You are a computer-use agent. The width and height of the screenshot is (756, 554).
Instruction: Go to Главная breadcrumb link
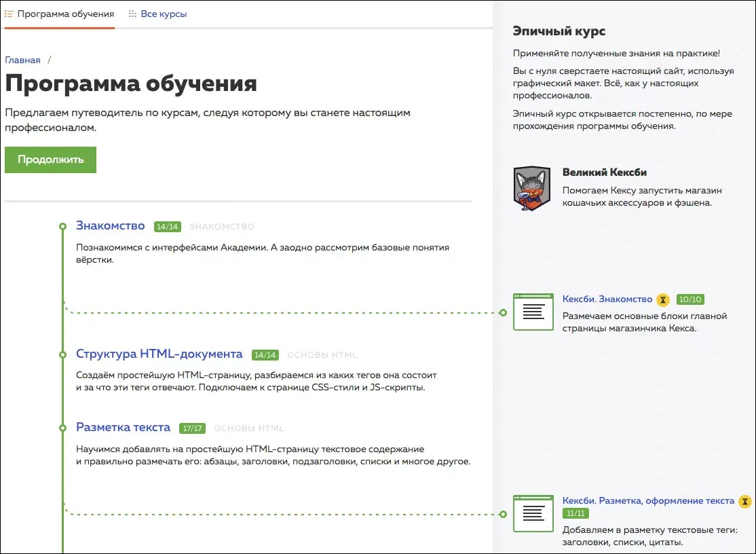click(22, 60)
